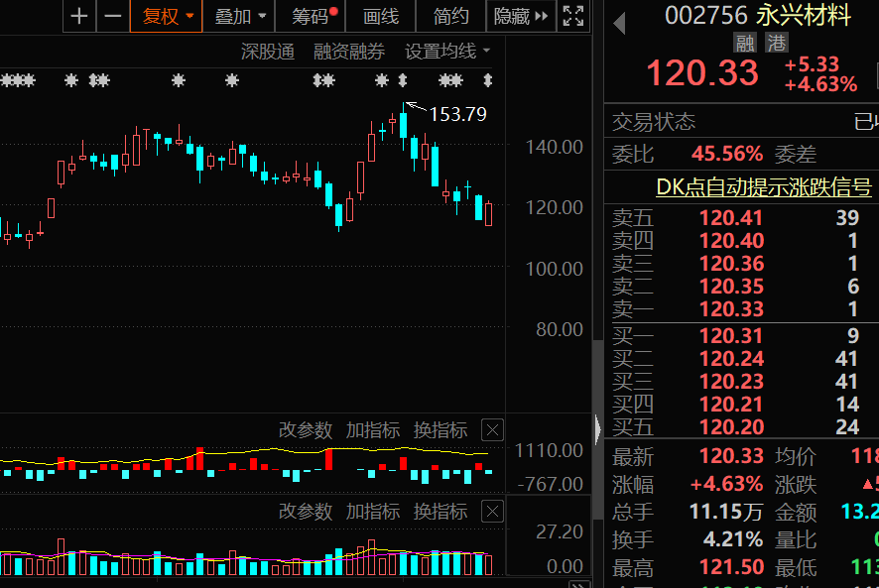Enter fullscreen with the expand arrows icon
Image resolution: width=879 pixels, height=588 pixels.
pos(573,16)
